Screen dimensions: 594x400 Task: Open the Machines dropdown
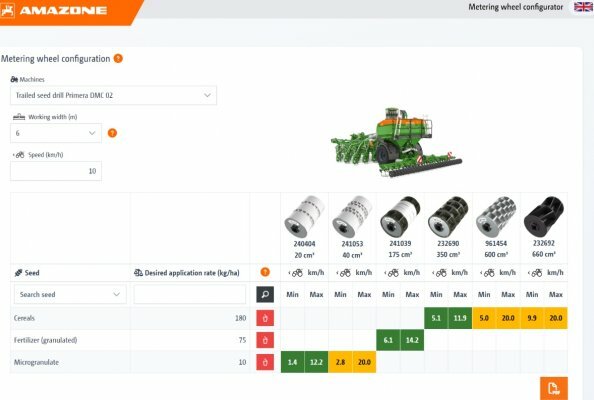(113, 95)
